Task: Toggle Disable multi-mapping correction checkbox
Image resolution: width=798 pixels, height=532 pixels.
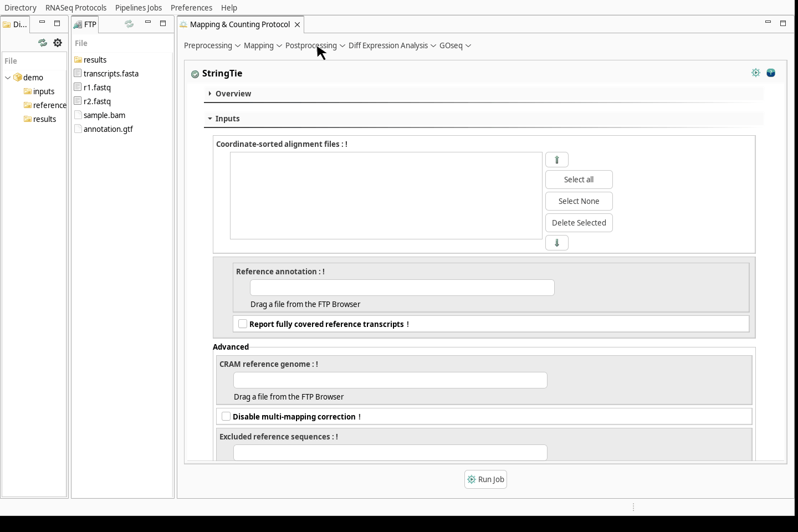Action: click(x=226, y=416)
